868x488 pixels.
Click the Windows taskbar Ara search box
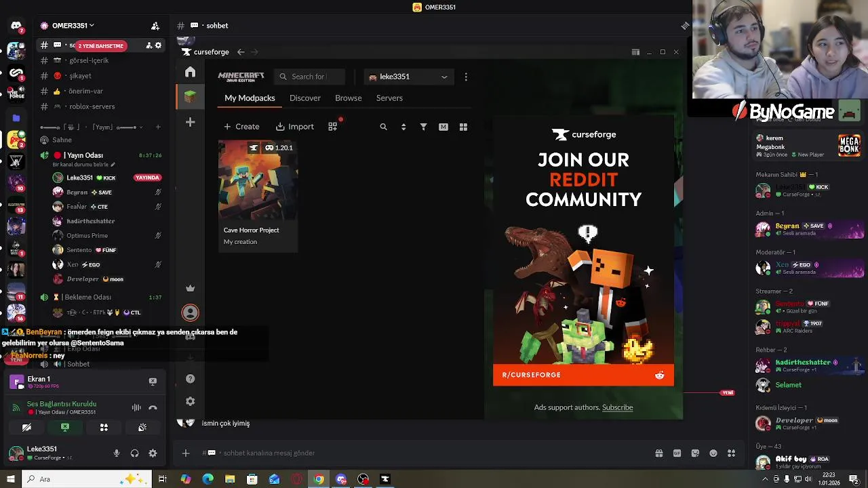point(88,479)
